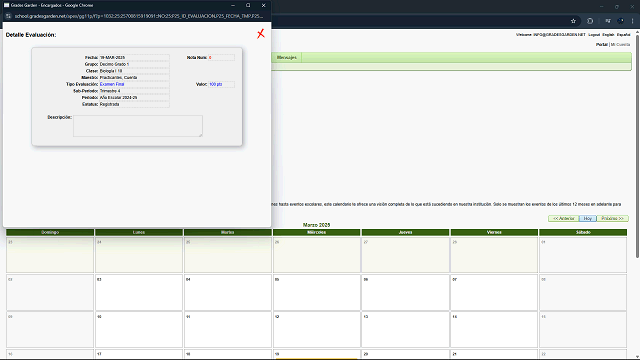This screenshot has width=640, height=360.
Task: Click the Descripción text area
Action: pos(138,126)
